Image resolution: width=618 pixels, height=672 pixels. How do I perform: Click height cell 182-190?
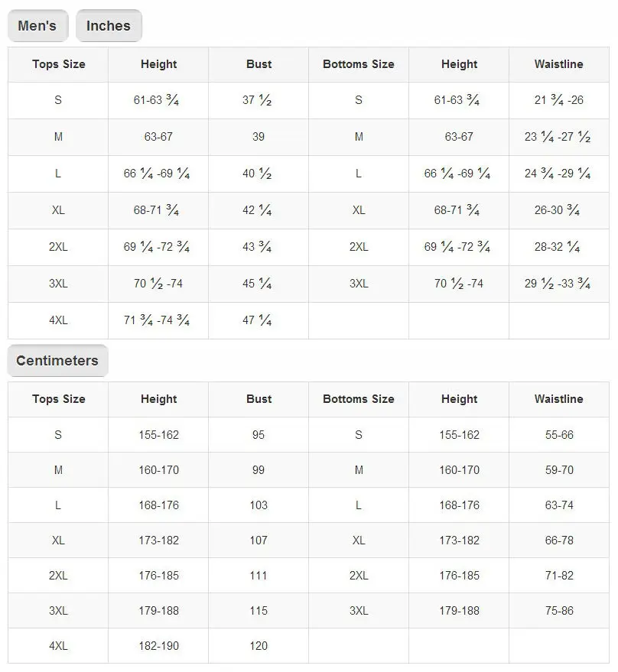[158, 646]
